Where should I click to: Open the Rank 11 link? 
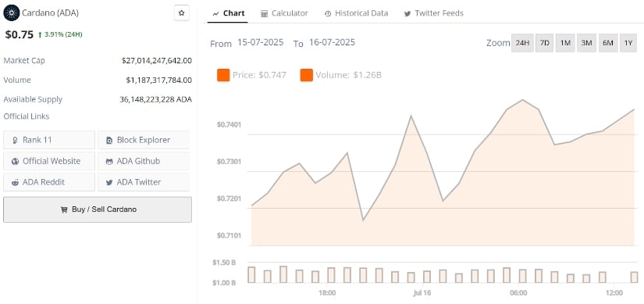pyautogui.click(x=49, y=140)
